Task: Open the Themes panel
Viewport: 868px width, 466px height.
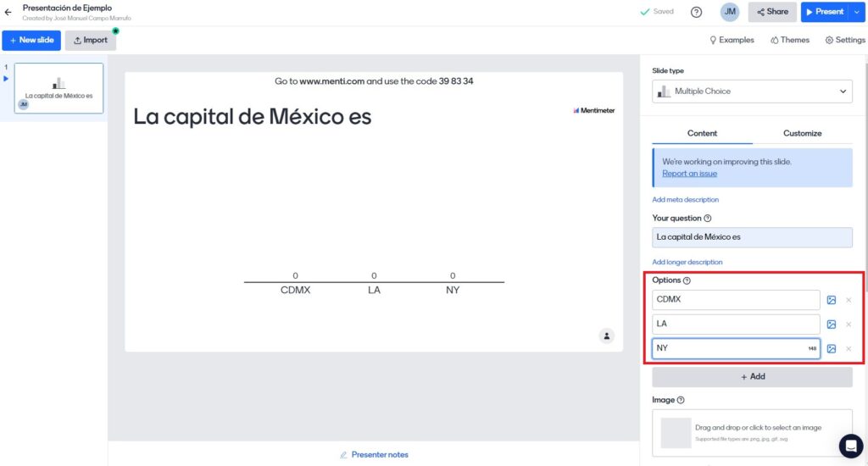Action: 790,40
